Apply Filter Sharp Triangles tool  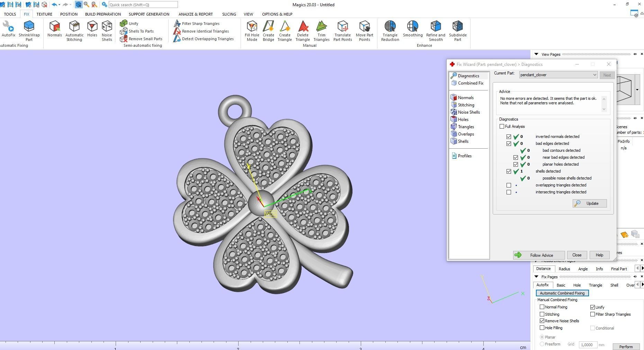tap(197, 24)
